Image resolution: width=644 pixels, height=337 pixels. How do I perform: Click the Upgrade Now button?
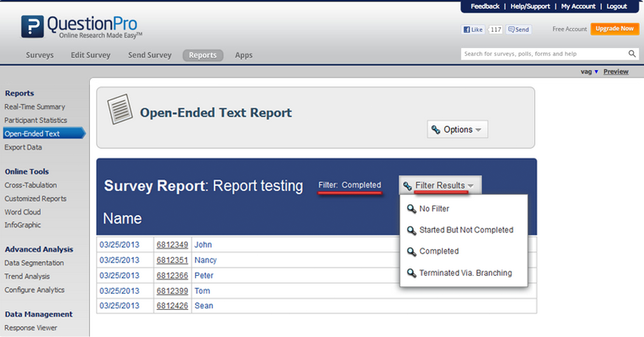pos(615,29)
